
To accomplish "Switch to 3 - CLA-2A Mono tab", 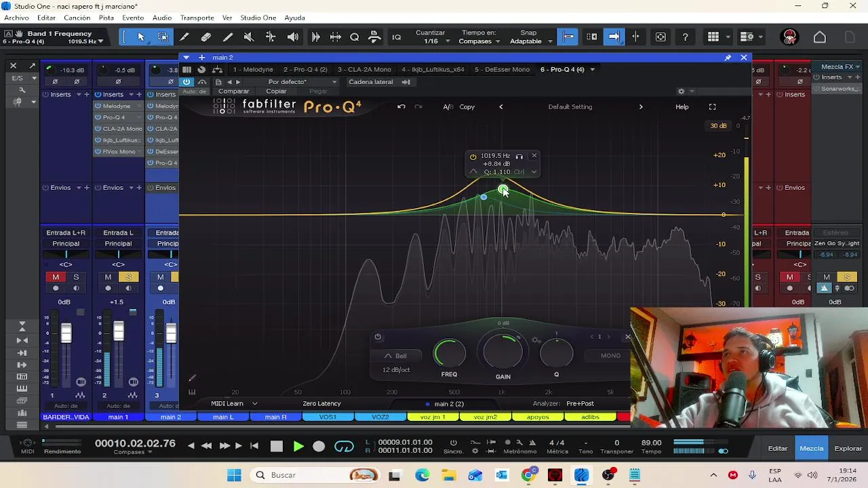I will 364,69.
